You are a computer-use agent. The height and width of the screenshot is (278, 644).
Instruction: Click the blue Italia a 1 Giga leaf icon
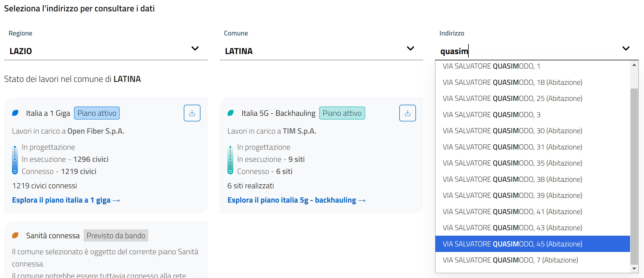point(15,113)
